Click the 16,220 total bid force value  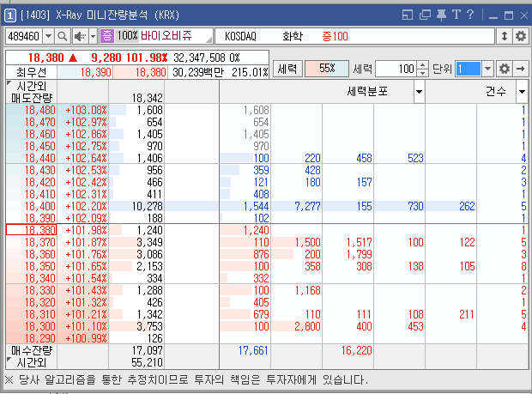[x=357, y=350]
